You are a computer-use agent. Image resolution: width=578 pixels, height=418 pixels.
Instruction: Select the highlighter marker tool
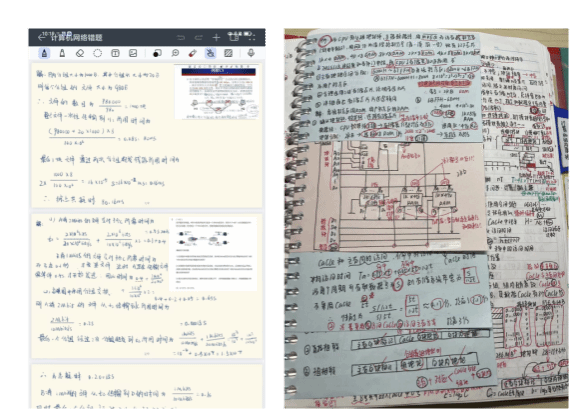click(62, 53)
